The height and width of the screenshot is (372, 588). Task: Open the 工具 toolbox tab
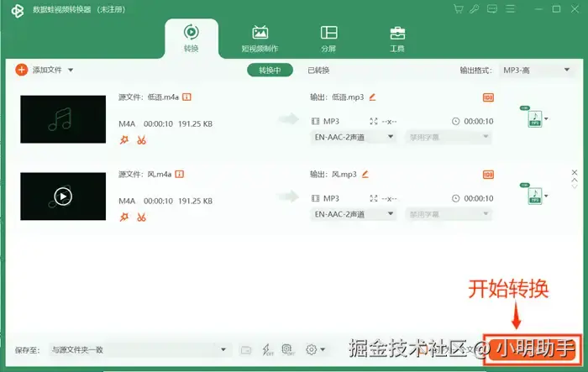397,39
